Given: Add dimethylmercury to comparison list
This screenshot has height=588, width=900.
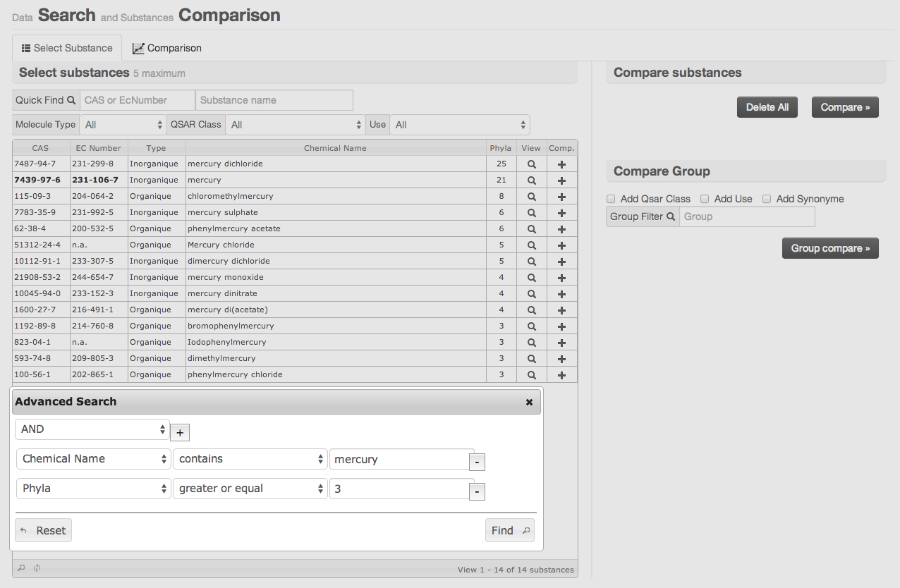Looking at the screenshot, I should pyautogui.click(x=561, y=359).
